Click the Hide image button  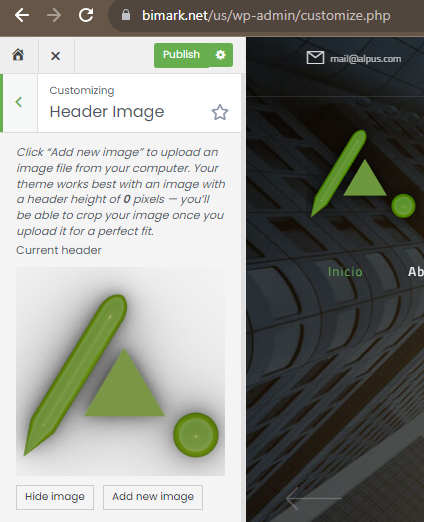[x=55, y=497]
